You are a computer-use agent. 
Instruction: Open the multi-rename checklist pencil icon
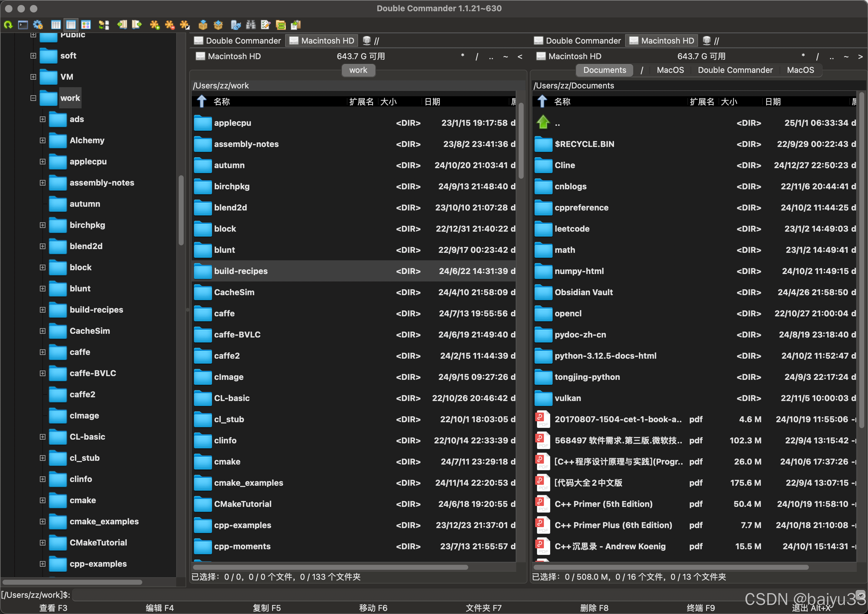tap(266, 25)
